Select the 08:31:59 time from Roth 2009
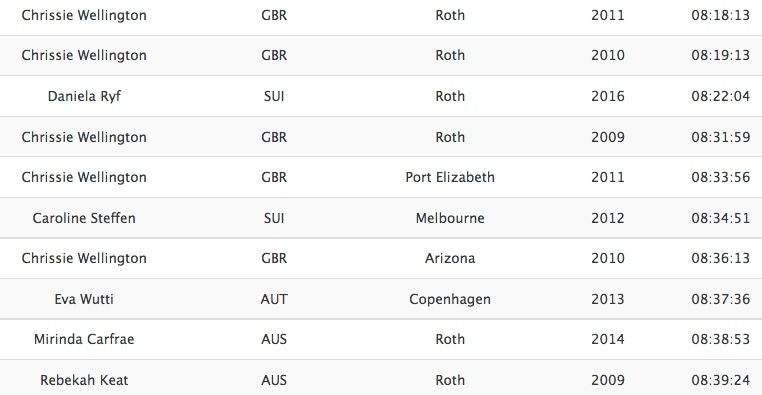762x395 pixels. (721, 137)
